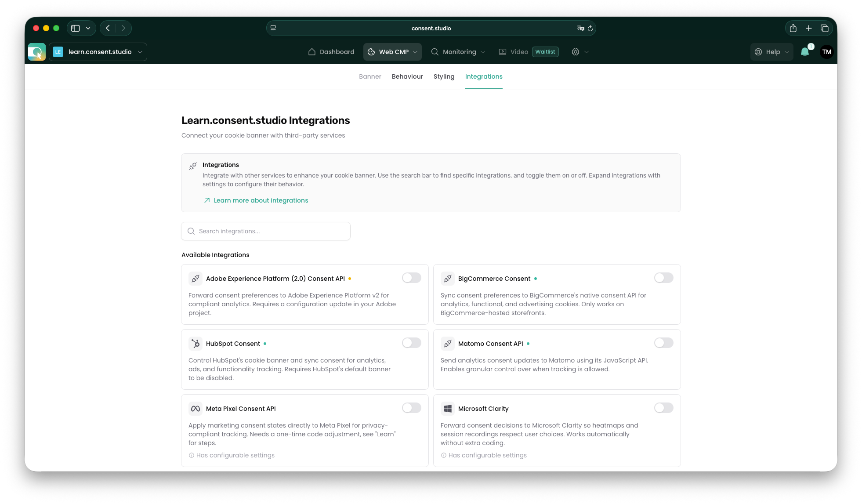862x504 pixels.
Task: Turn on the HubSpot Consent toggle
Action: click(x=412, y=343)
